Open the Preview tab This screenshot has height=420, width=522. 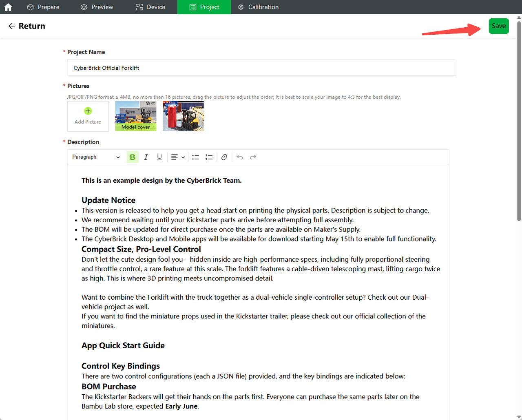pyautogui.click(x=97, y=7)
